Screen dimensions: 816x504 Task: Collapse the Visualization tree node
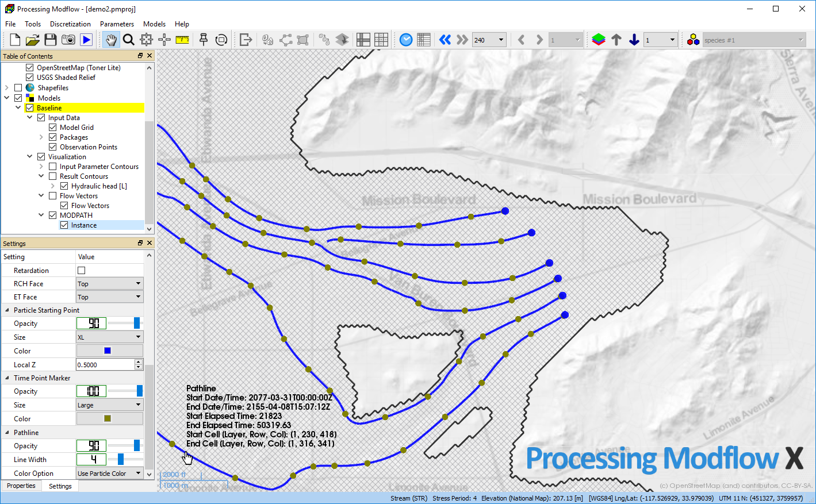coord(30,157)
